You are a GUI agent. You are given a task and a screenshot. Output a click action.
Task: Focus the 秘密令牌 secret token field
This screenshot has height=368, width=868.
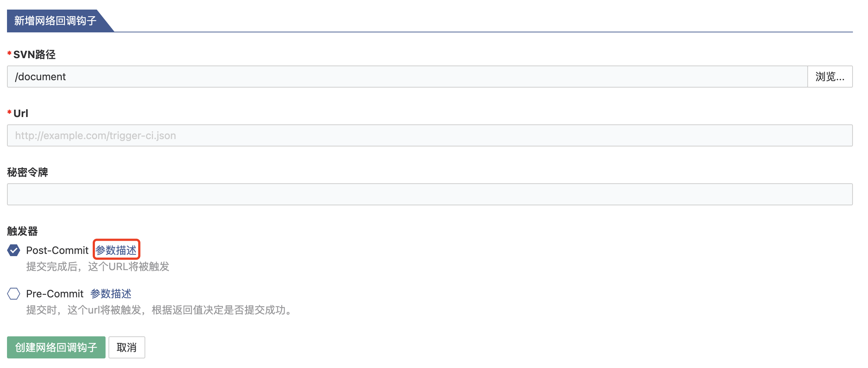(x=430, y=194)
